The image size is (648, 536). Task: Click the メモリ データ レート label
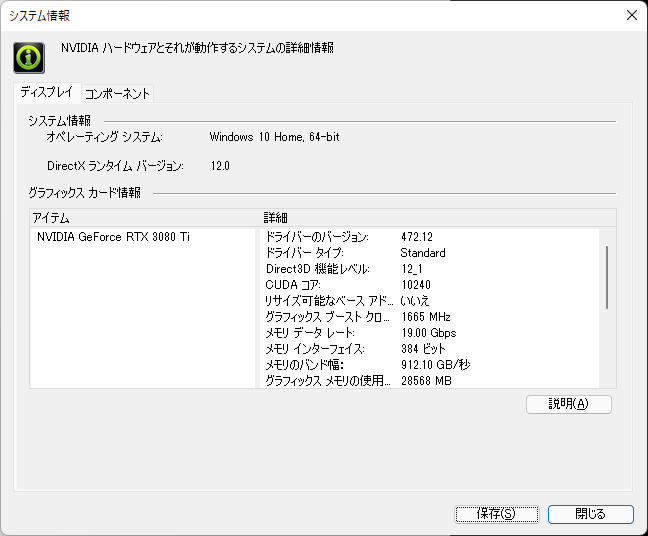click(x=310, y=333)
